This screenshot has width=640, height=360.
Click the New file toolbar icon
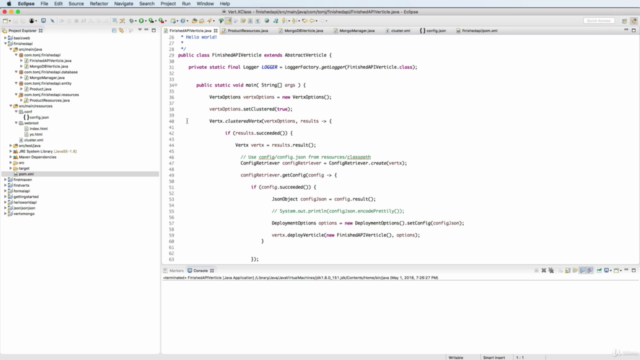click(x=5, y=21)
